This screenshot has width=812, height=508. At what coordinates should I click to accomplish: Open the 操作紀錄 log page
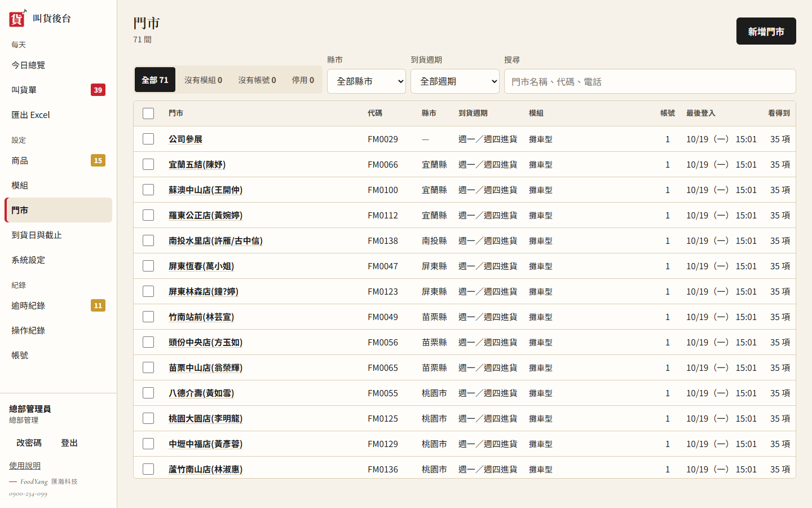click(59, 330)
